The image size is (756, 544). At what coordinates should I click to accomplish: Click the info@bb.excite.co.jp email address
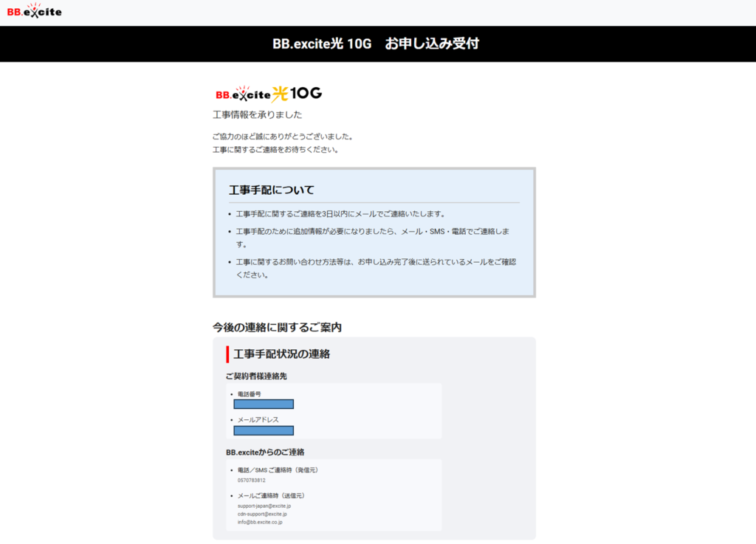tap(259, 522)
